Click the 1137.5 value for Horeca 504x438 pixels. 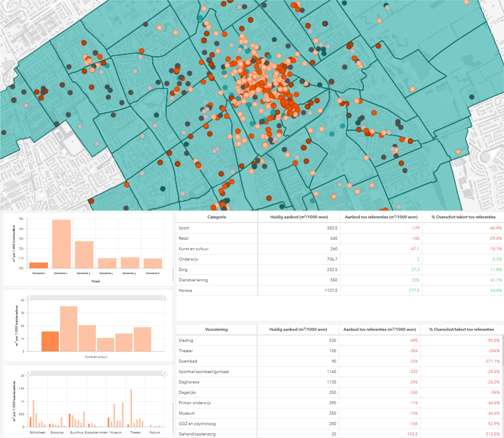331,290
